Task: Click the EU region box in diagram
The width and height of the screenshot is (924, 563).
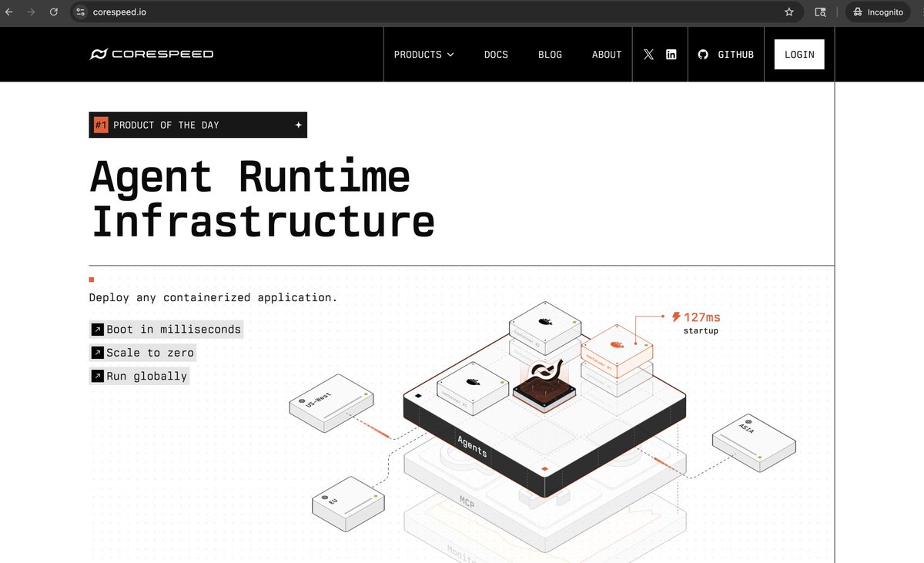Action: [x=348, y=503]
